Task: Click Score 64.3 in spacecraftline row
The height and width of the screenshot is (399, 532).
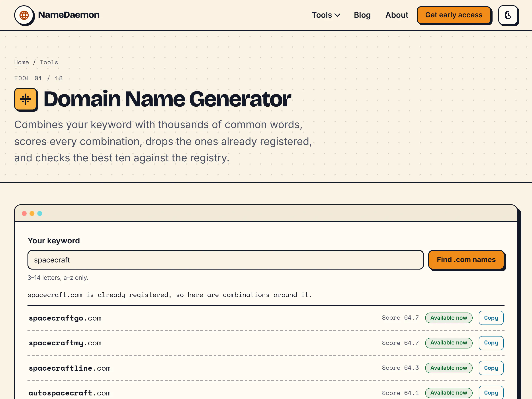Action: 400,368
